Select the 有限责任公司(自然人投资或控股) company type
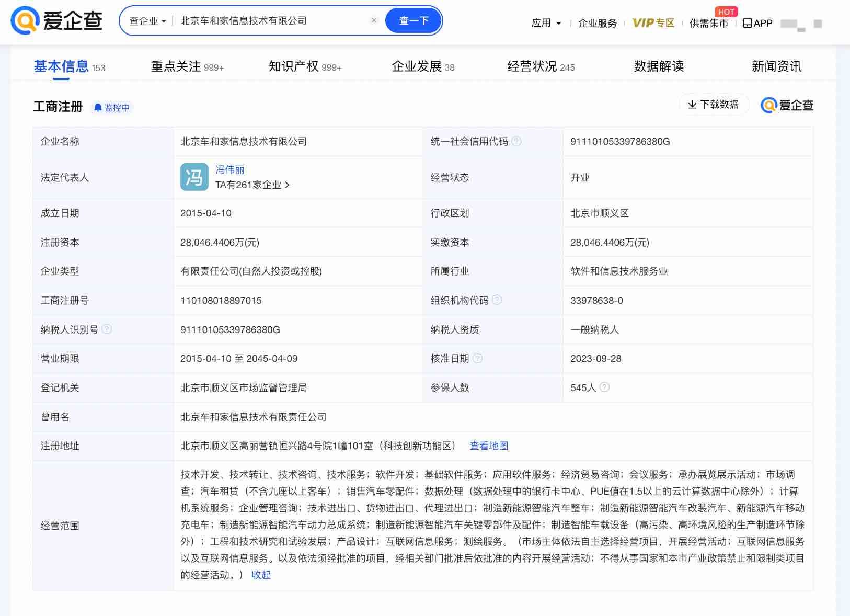850x616 pixels. pos(251,271)
